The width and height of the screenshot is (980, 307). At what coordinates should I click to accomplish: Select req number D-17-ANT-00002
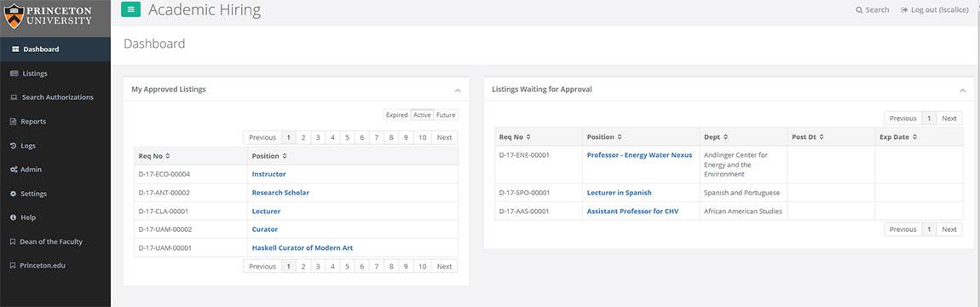tap(164, 193)
